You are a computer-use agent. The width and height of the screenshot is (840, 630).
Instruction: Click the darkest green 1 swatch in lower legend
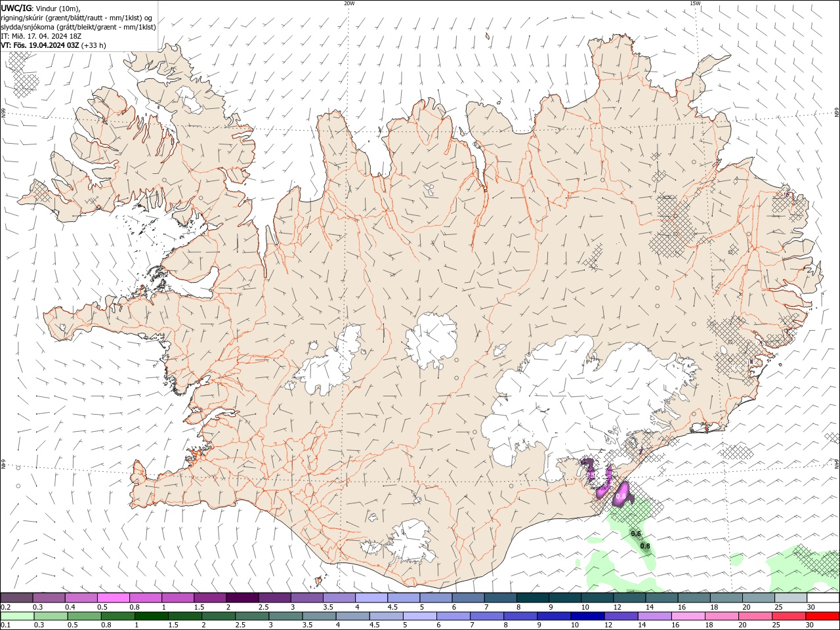(x=152, y=616)
